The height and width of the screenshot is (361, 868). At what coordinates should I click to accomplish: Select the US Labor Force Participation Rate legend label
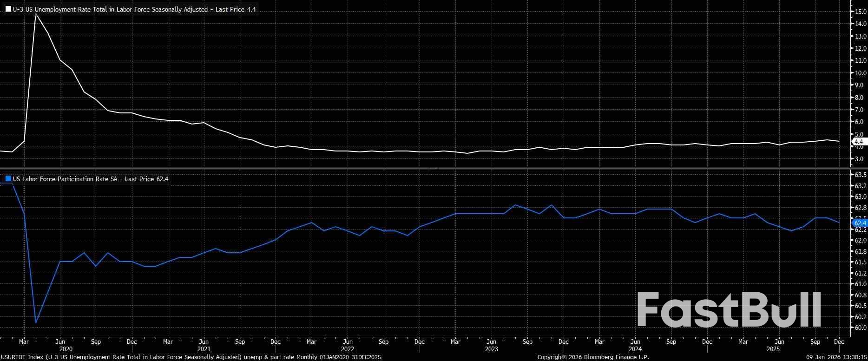pos(91,179)
